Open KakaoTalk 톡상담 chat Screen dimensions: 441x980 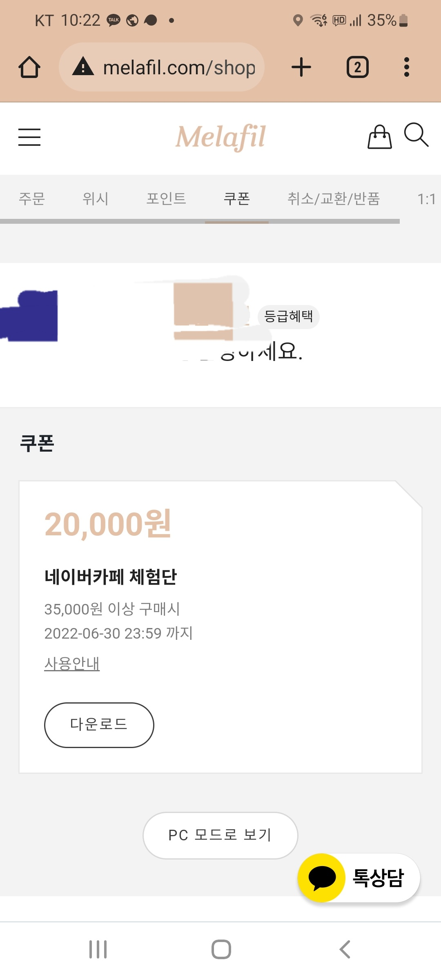click(x=359, y=878)
